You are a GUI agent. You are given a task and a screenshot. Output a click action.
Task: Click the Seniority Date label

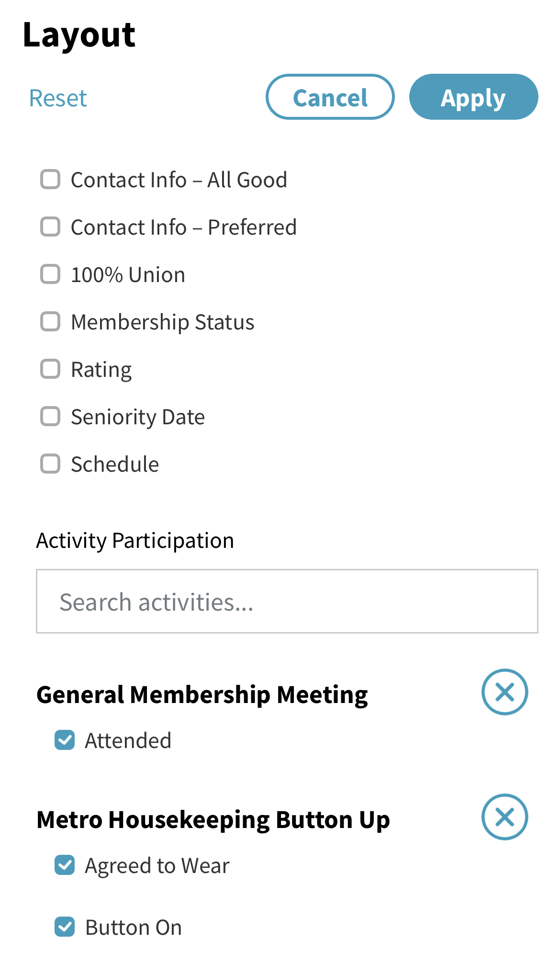[x=138, y=417]
